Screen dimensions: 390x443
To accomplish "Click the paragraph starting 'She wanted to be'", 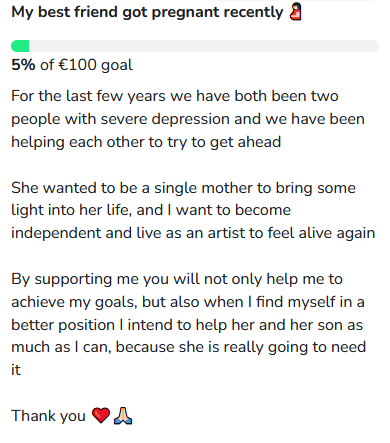I will 193,210.
